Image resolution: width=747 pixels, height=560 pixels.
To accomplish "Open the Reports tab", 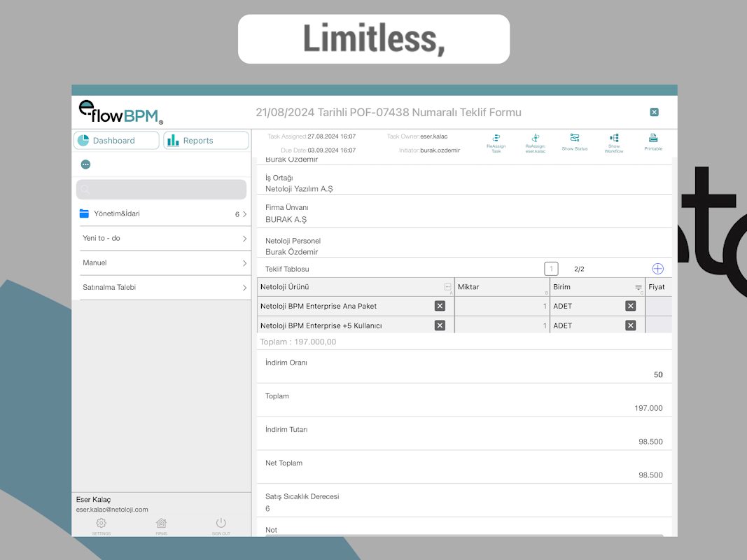I will pos(206,141).
